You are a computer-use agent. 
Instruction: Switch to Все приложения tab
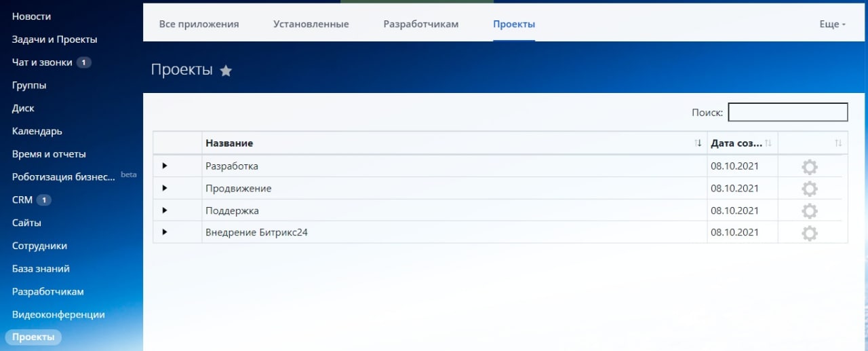coord(199,24)
